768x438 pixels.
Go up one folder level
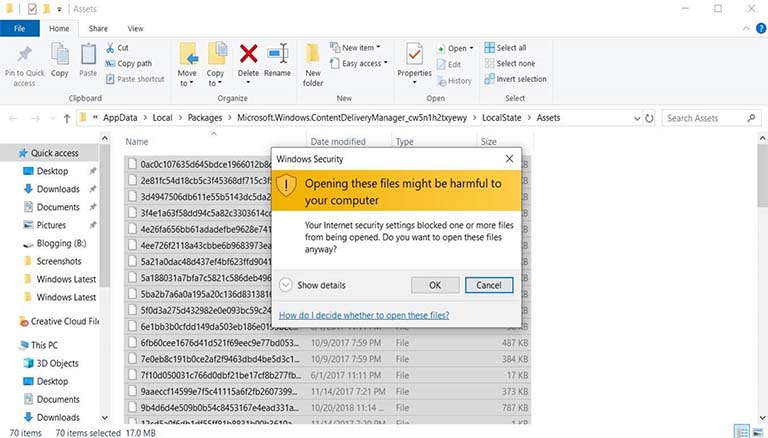click(67, 118)
